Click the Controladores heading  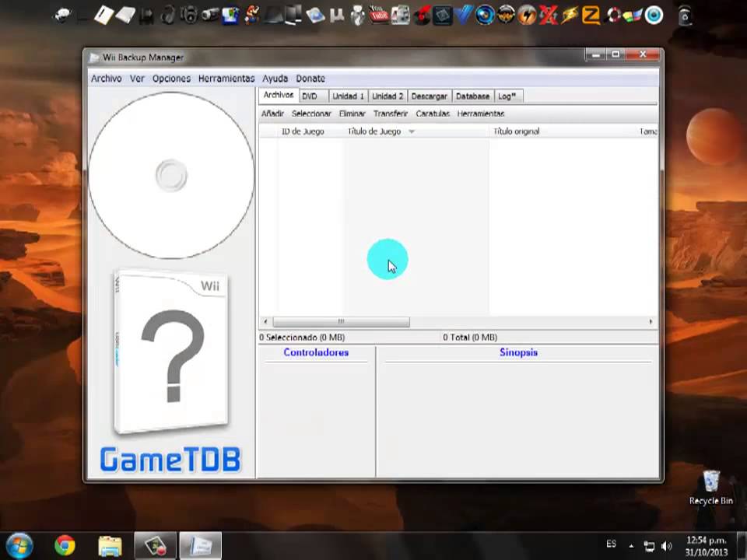pyautogui.click(x=316, y=352)
